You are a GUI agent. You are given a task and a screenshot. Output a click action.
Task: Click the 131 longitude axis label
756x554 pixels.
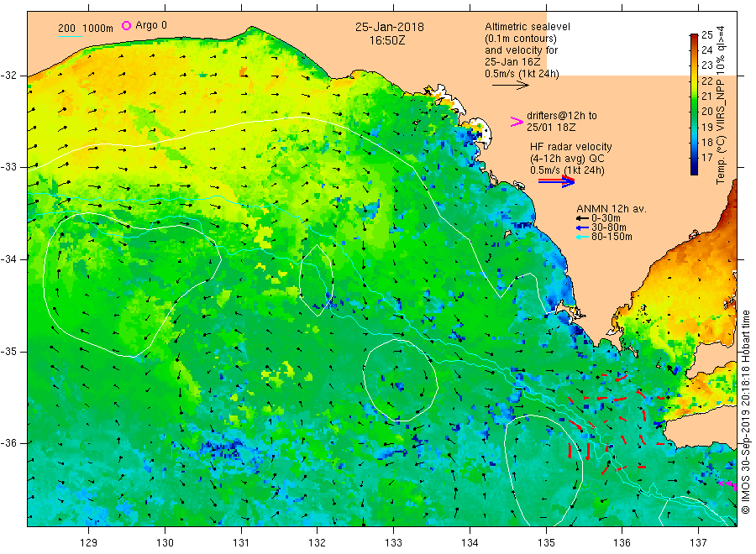[241, 543]
